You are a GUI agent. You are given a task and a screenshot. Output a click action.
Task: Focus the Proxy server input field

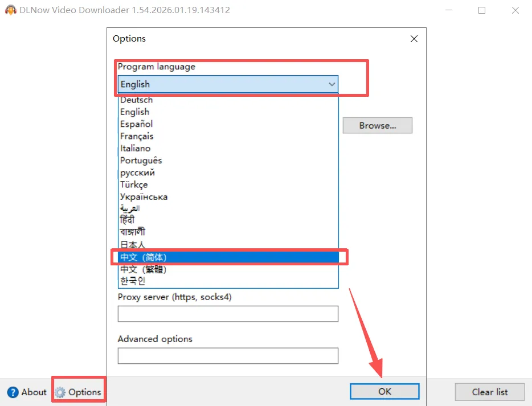point(228,314)
